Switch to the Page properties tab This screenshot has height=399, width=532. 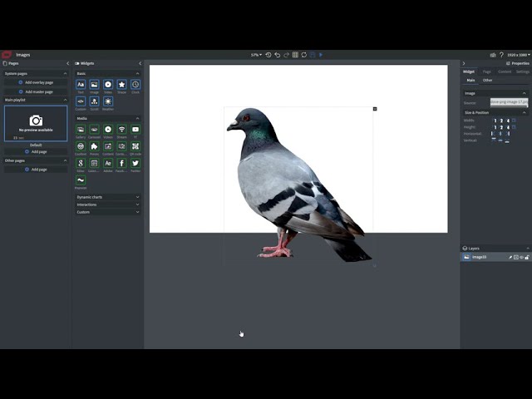tap(487, 71)
